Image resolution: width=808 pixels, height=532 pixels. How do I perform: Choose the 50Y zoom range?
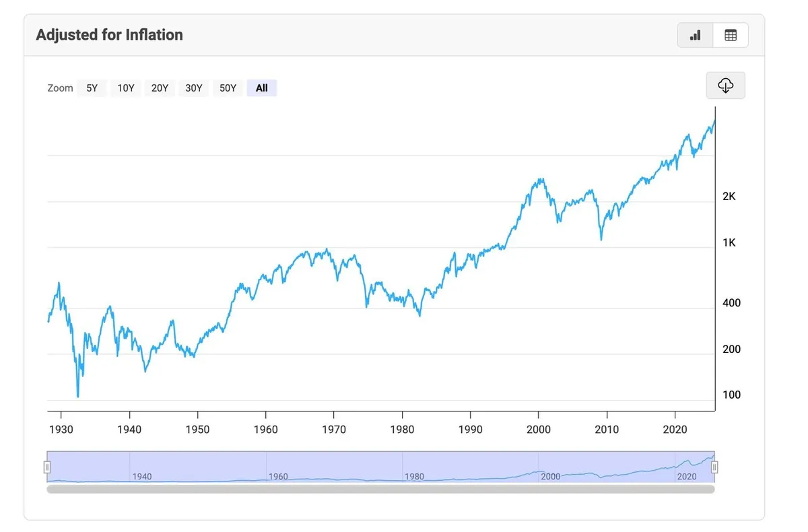pyautogui.click(x=228, y=88)
